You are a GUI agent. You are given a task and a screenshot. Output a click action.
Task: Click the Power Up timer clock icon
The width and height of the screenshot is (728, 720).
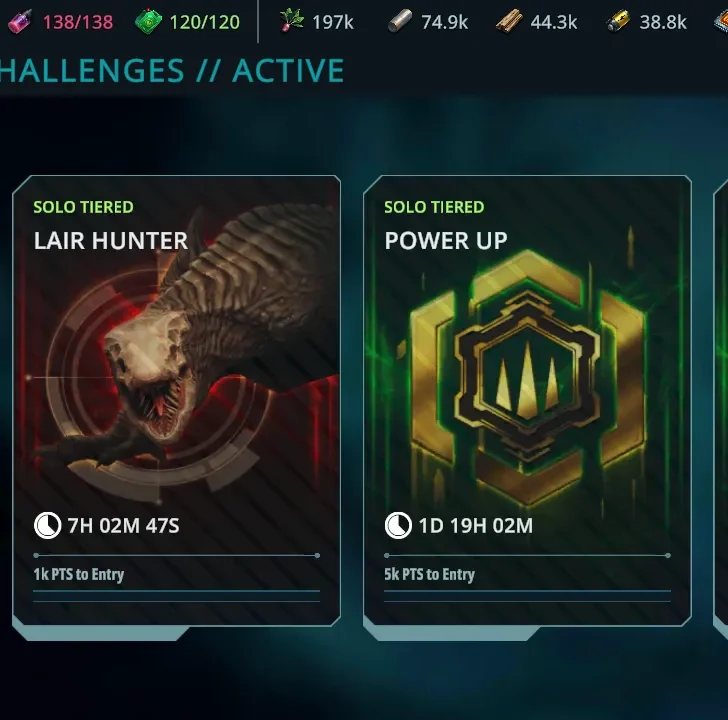[398, 525]
